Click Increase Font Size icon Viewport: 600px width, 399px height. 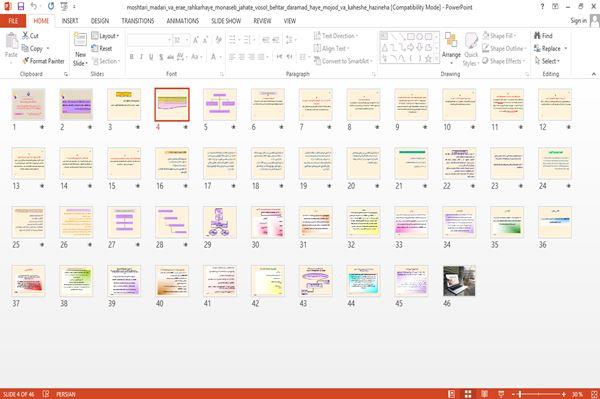[196, 40]
